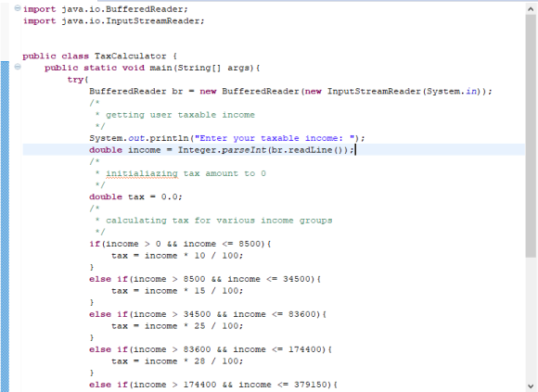Click the calculating tax comment text
538x392 pixels.
pyautogui.click(x=219, y=221)
